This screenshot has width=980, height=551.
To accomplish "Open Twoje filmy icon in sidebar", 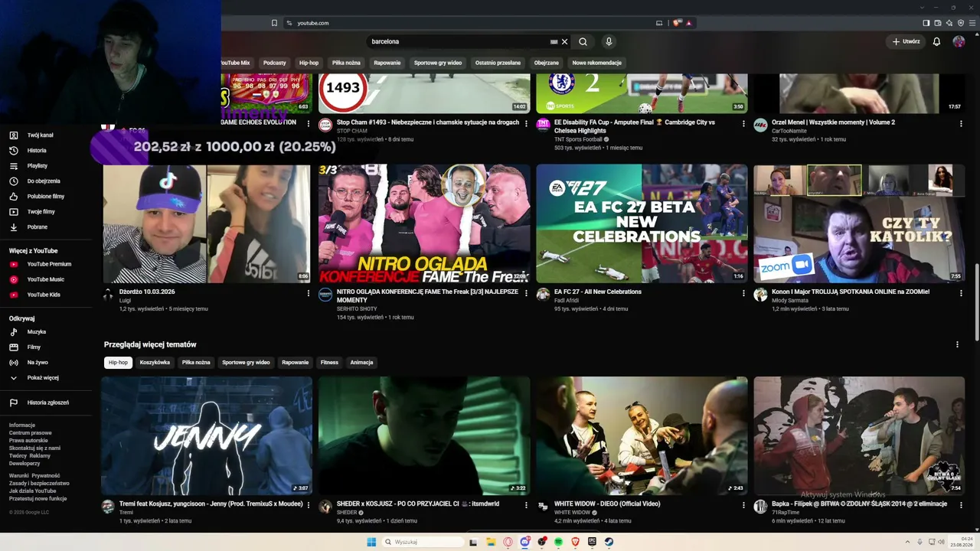I will [14, 212].
